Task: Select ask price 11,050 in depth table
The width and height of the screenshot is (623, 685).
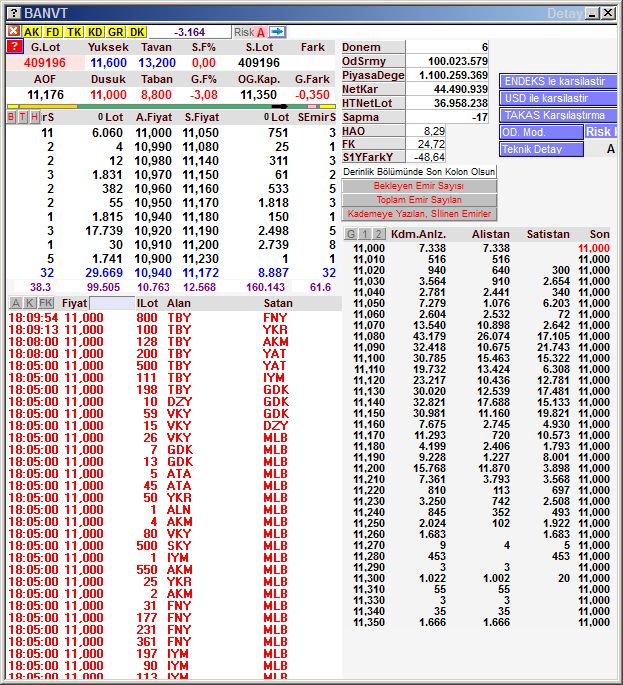Action: tap(201, 133)
